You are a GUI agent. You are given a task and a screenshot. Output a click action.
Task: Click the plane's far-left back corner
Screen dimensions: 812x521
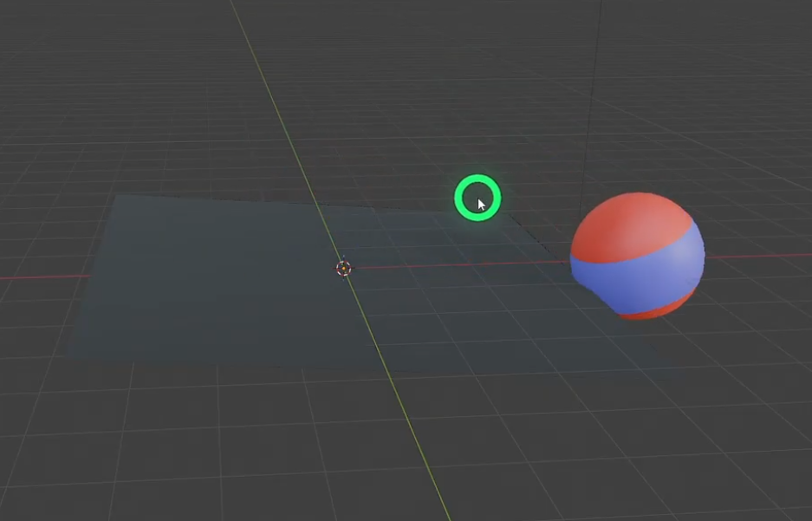117,197
